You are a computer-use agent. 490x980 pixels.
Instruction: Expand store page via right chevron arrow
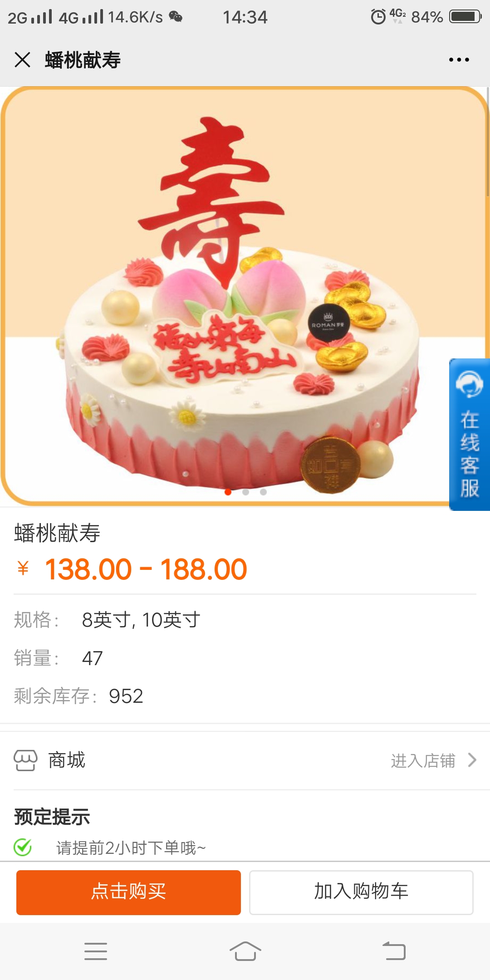tap(472, 760)
